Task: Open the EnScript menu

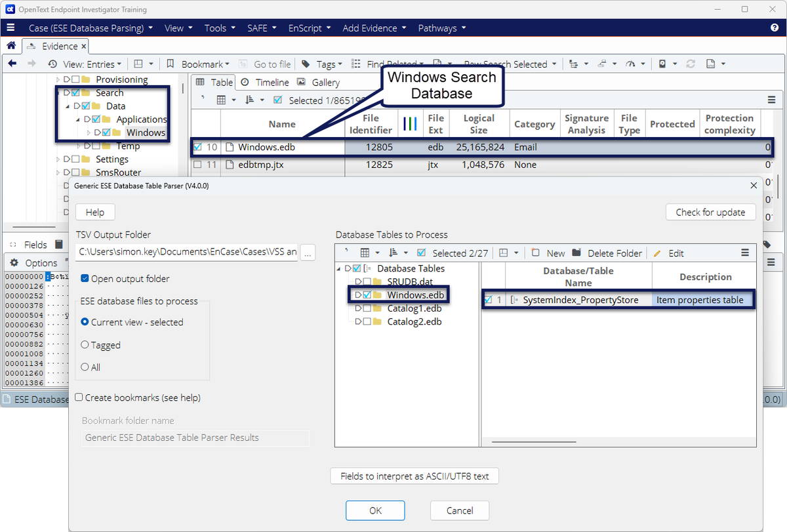Action: (311, 28)
